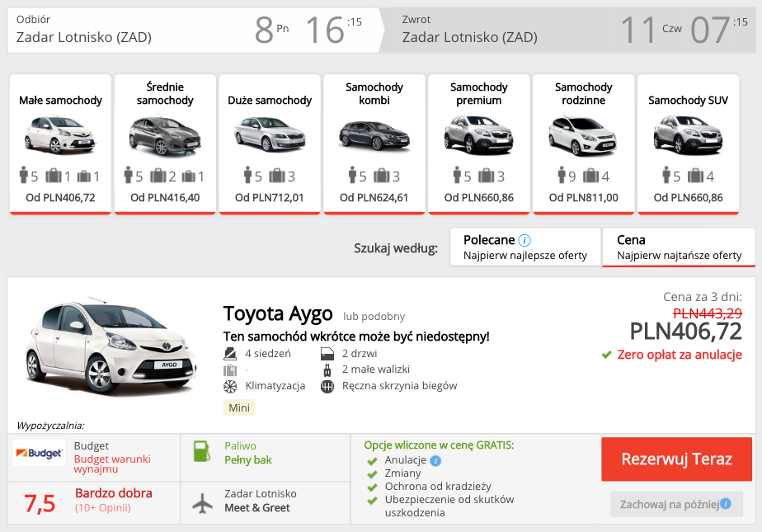Image resolution: width=762 pixels, height=532 pixels.
Task: Open the Toyota Aygo title
Action: click(x=278, y=314)
